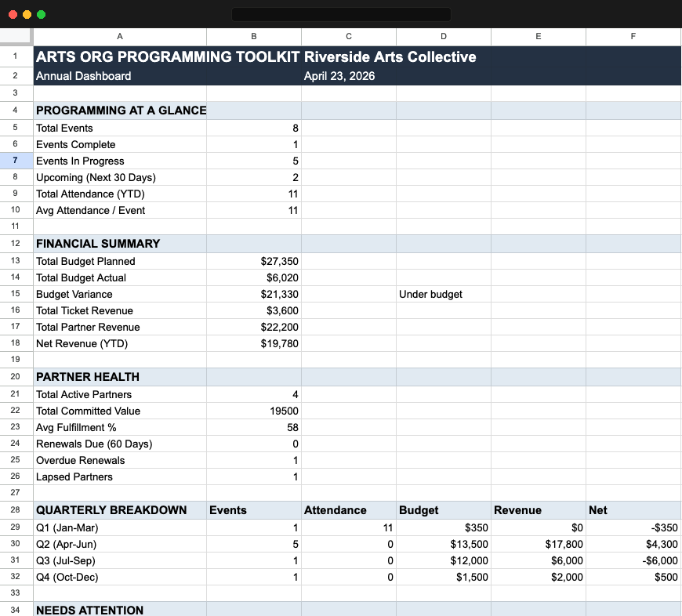Click the 'Total Active Partners' label

120,394
